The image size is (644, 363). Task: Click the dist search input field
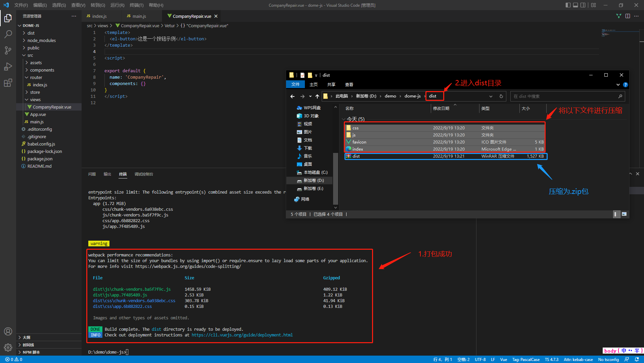(x=564, y=96)
